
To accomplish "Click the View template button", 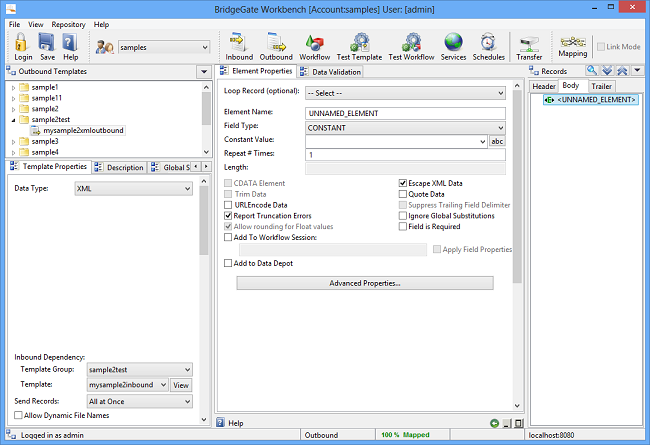I will tap(181, 385).
